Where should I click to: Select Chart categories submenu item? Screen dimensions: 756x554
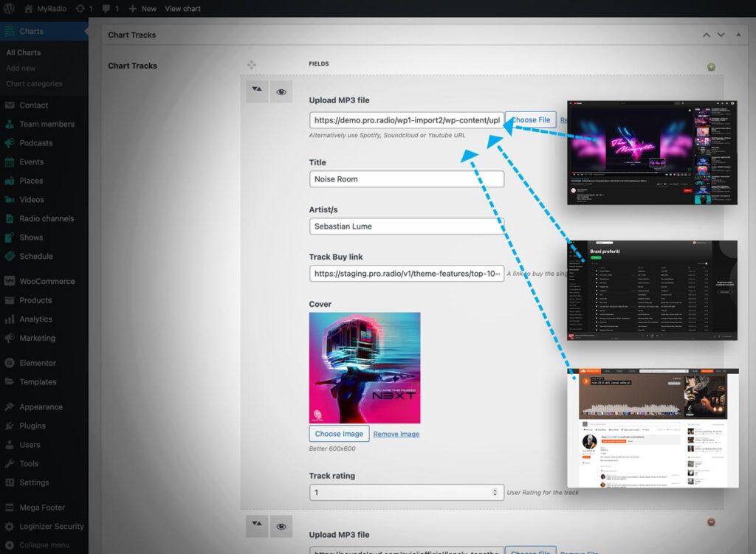coord(34,84)
